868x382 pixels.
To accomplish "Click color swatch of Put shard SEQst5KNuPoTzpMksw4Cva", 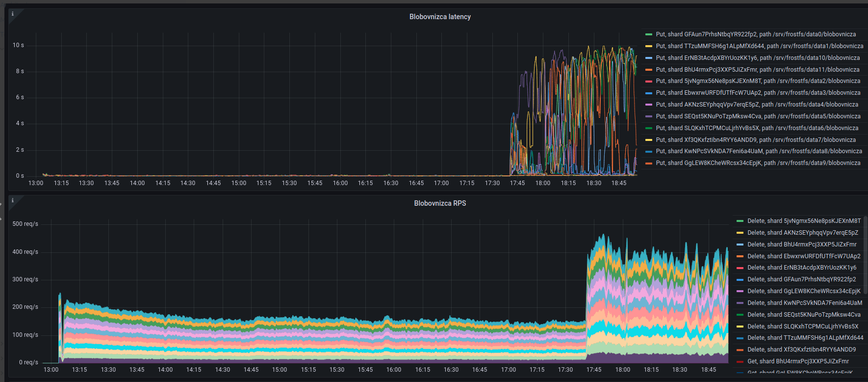I will (x=649, y=116).
